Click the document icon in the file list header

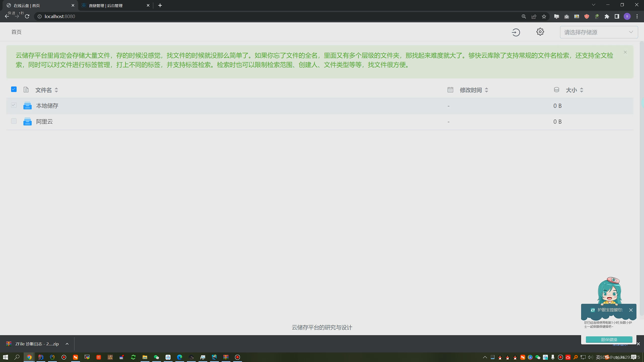[26, 90]
